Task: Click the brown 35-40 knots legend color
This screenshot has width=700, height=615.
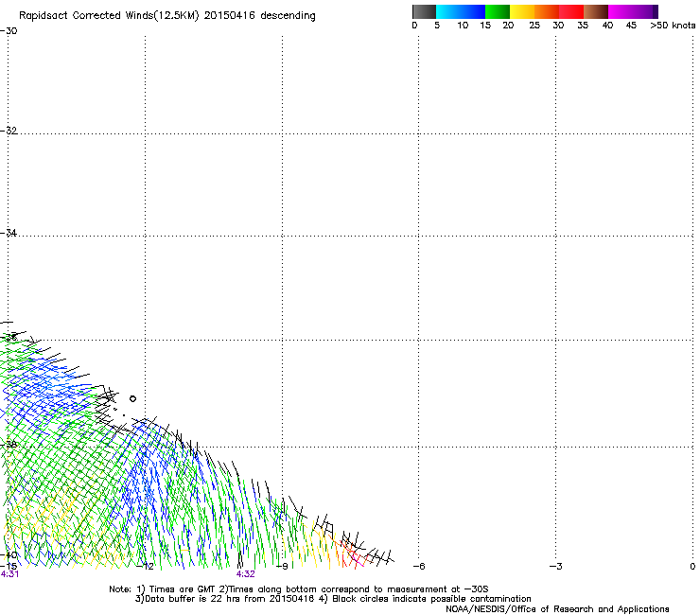Action: [x=596, y=11]
